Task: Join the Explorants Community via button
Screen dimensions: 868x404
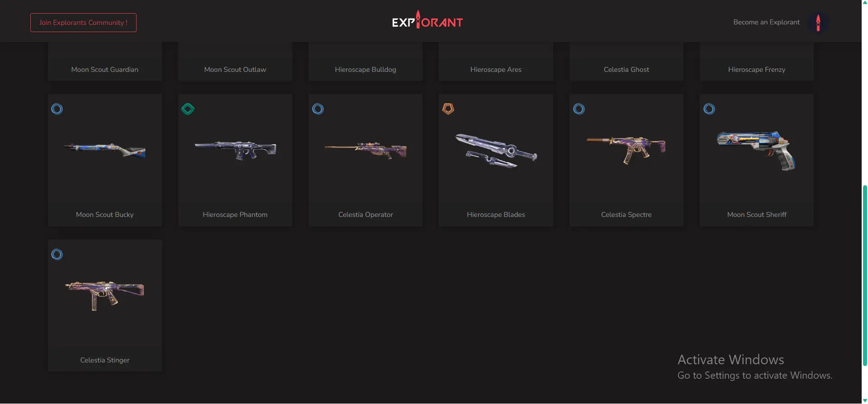Action: 83,23
